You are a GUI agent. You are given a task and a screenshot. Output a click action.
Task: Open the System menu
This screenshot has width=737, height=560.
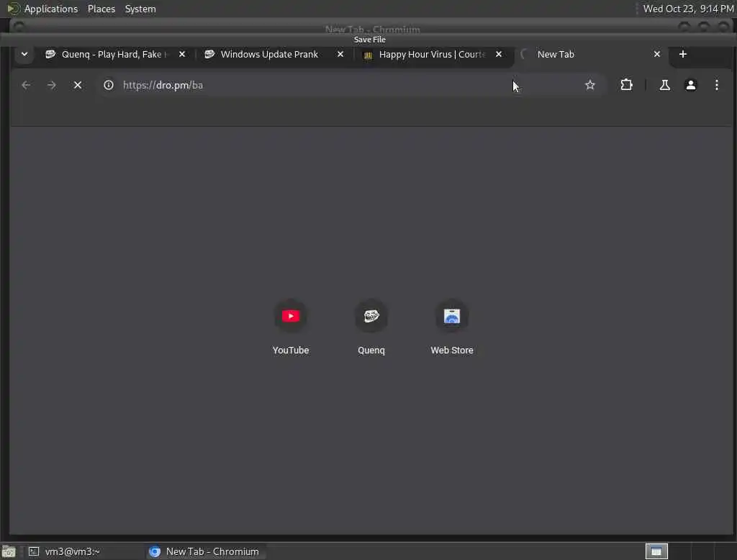pos(140,9)
